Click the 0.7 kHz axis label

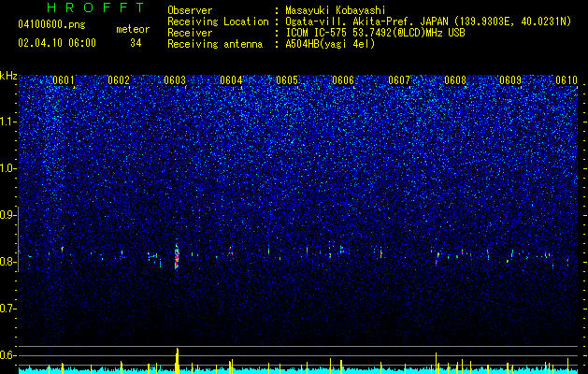coord(7,309)
